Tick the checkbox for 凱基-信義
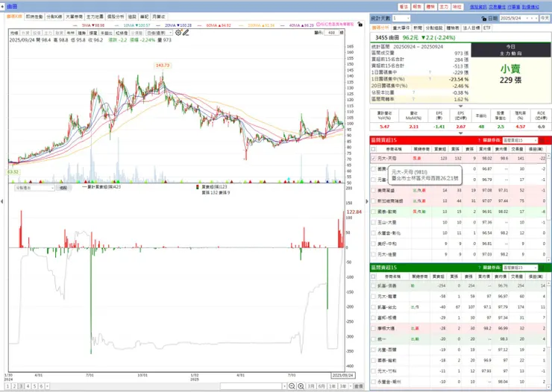This screenshot has height=392, width=552. [x=374, y=286]
